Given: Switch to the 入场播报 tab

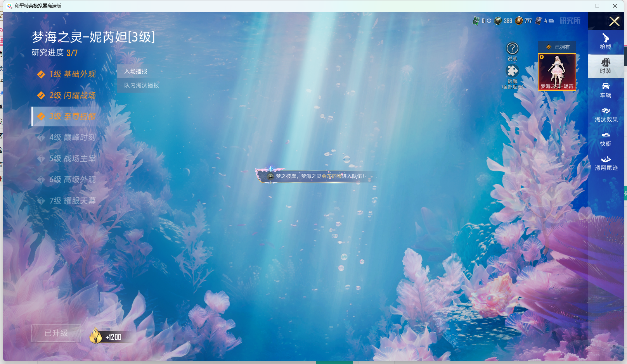Looking at the screenshot, I should [x=136, y=71].
